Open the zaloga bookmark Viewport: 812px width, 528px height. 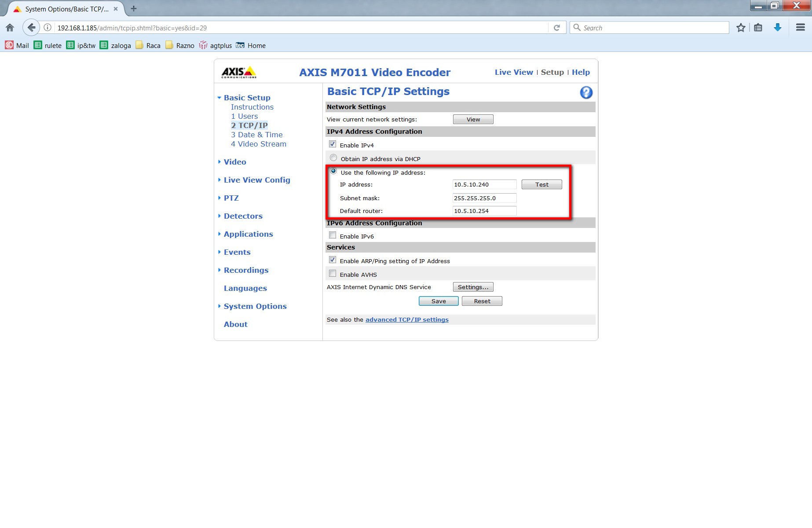point(115,45)
